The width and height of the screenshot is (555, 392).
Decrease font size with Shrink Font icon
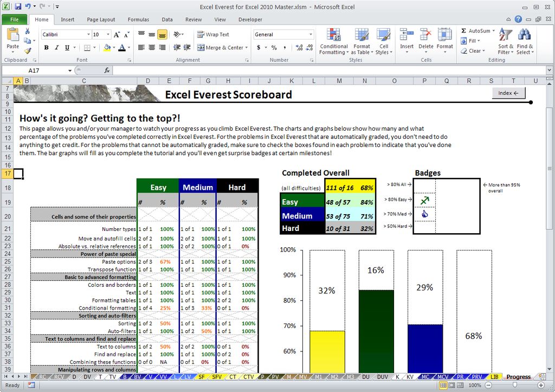point(126,35)
